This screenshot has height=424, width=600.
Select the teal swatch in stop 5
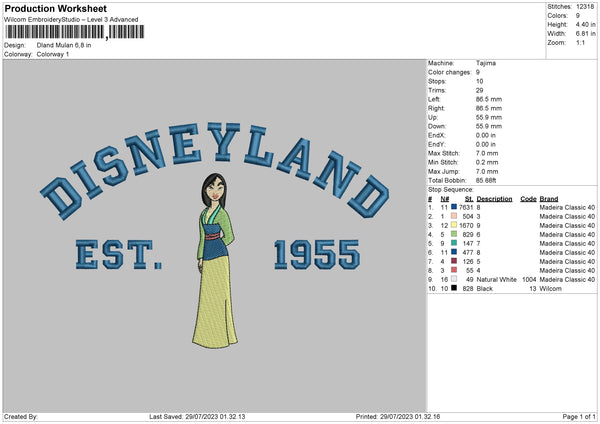tap(453, 243)
